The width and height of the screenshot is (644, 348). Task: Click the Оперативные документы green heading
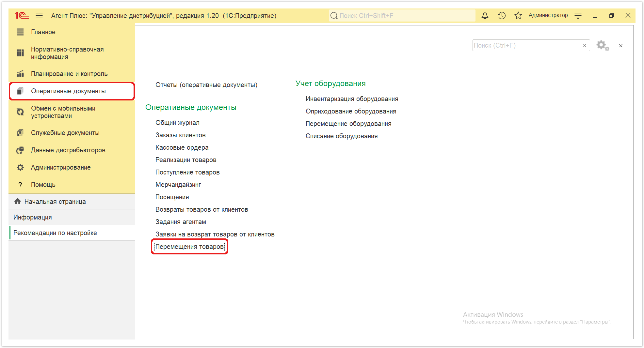click(x=191, y=107)
